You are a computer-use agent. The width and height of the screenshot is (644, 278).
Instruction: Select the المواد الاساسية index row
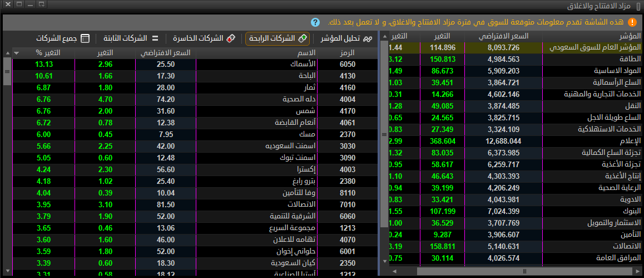pos(515,71)
